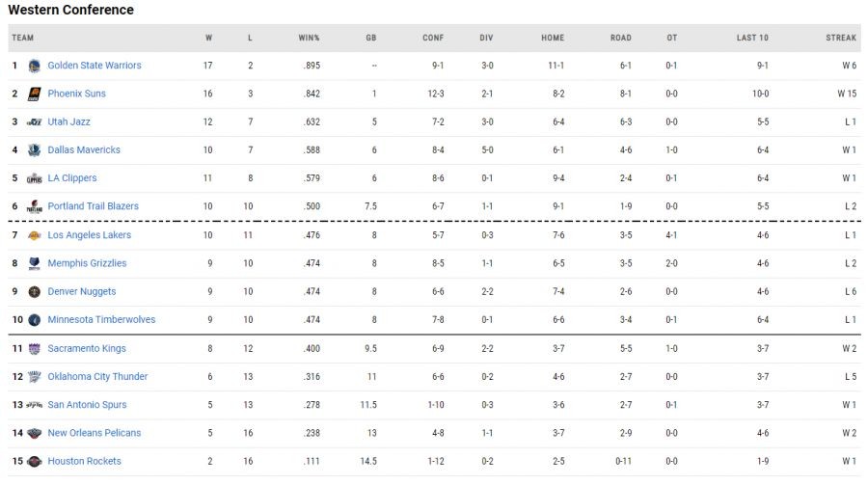Open the Minnesota Timberwolves team link

point(101,320)
